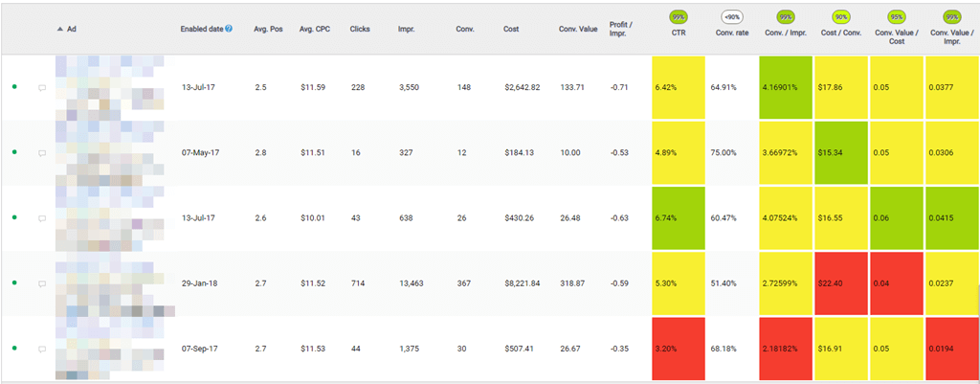Select the Avg. CPC column header

[x=315, y=30]
